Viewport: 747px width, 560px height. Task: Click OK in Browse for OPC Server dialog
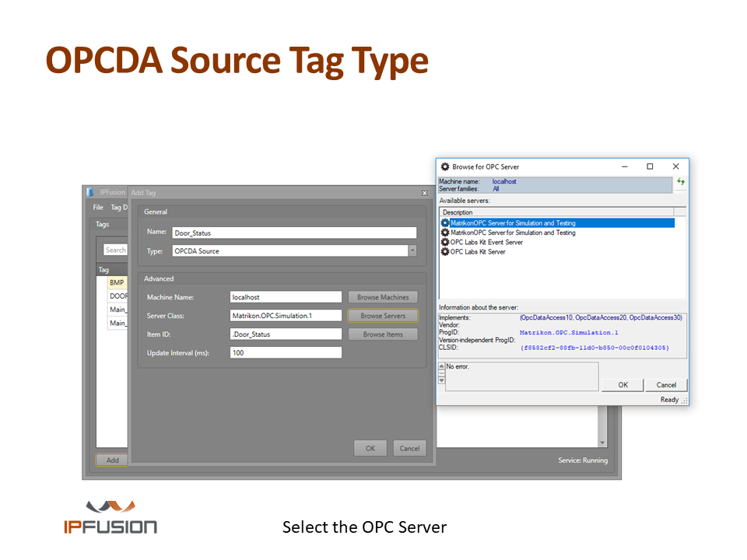coord(622,385)
